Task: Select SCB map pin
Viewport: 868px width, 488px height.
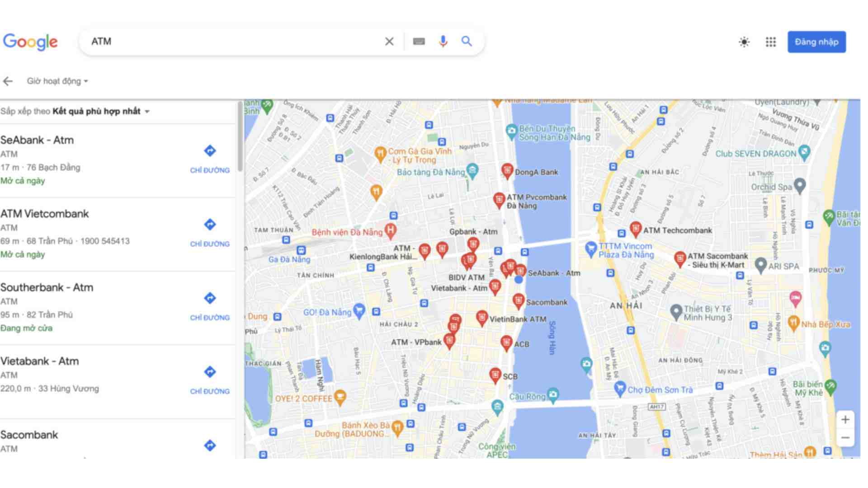Action: click(x=495, y=375)
